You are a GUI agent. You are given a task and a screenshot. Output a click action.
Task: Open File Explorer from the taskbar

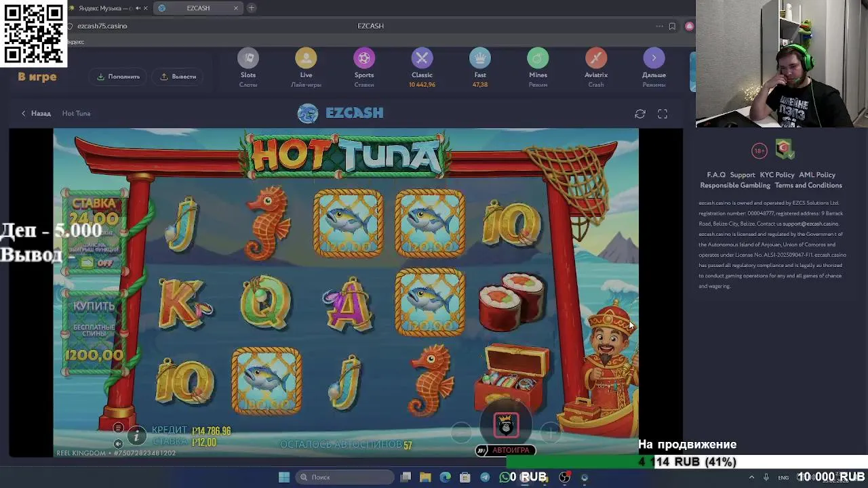pyautogui.click(x=425, y=477)
